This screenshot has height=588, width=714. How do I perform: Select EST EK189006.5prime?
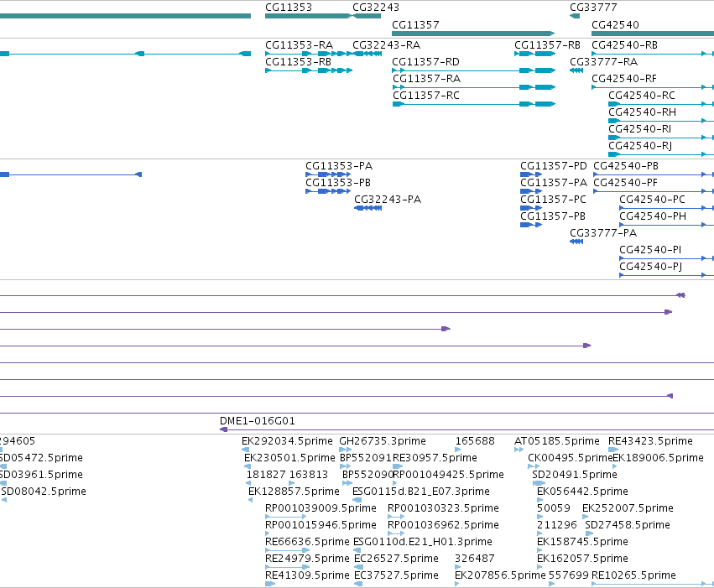(x=659, y=458)
